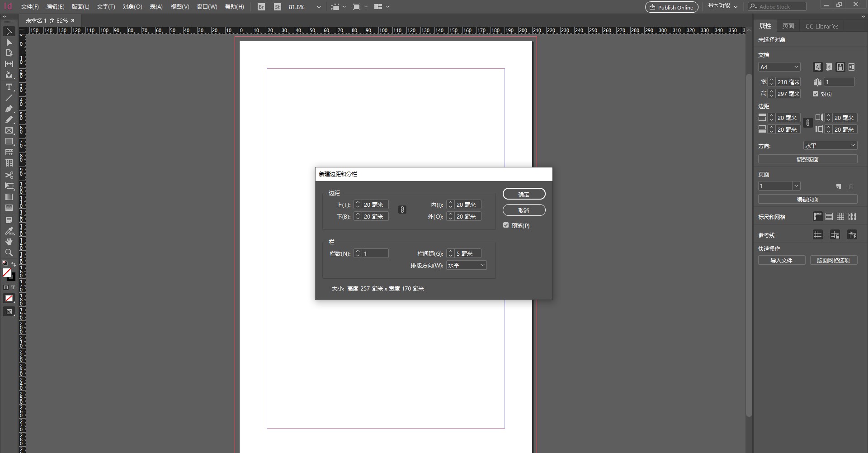Swap fill and stroke arrows
868x453 pixels.
(x=14, y=264)
